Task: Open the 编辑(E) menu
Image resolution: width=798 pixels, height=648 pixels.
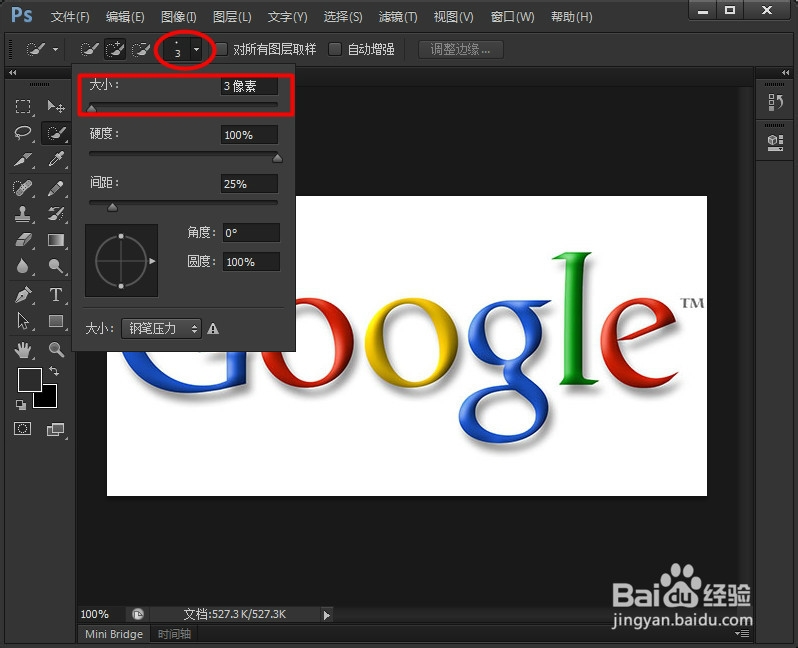Action: tap(125, 17)
